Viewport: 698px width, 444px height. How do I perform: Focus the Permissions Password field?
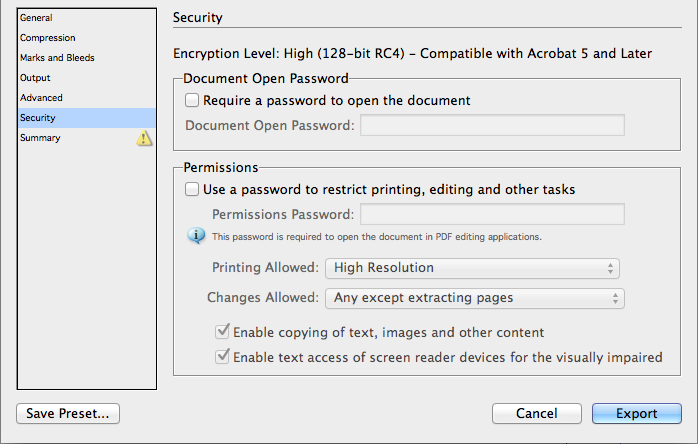point(492,214)
